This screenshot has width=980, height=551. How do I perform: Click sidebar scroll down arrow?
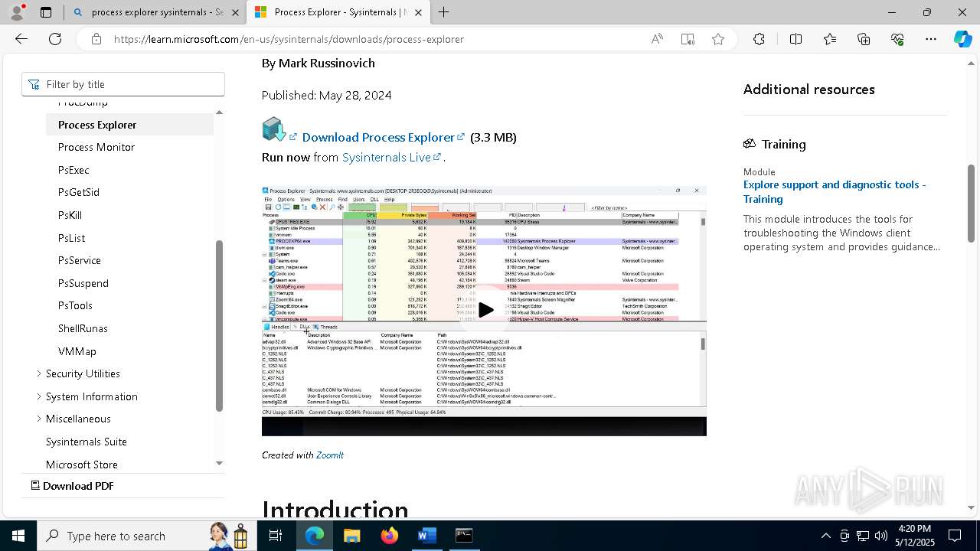tap(219, 463)
